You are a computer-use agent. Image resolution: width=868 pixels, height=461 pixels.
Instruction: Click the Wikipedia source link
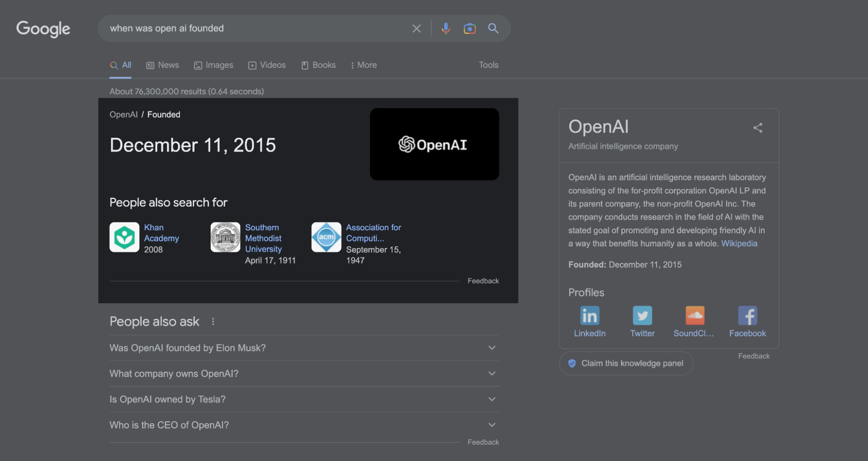coord(739,244)
